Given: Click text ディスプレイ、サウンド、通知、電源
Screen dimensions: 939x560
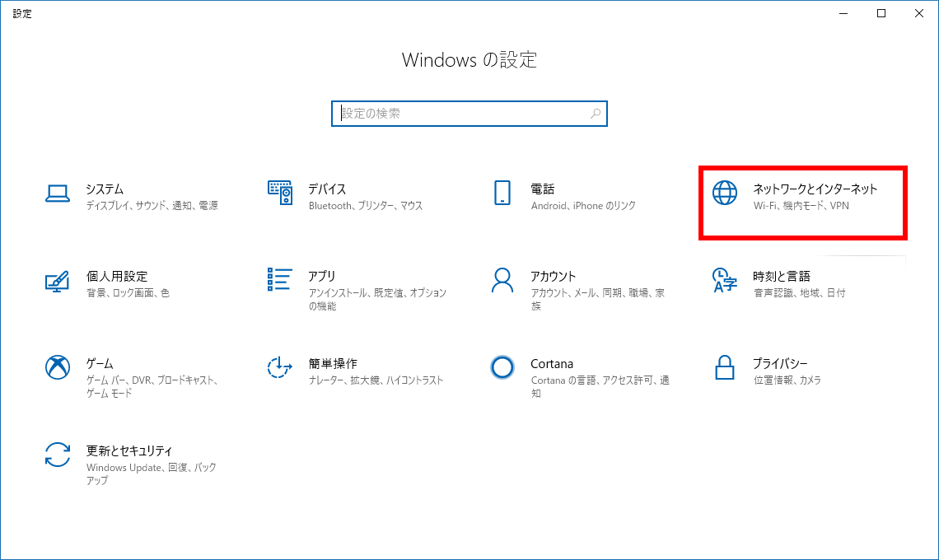Looking at the screenshot, I should (152, 205).
